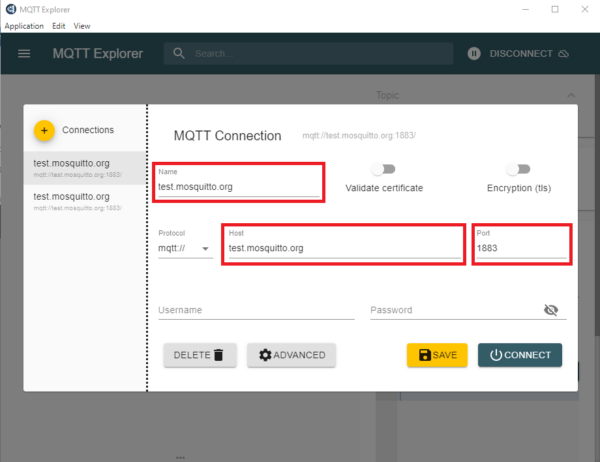Viewport: 600px width, 462px height.
Task: Open the View menu
Action: 82,26
